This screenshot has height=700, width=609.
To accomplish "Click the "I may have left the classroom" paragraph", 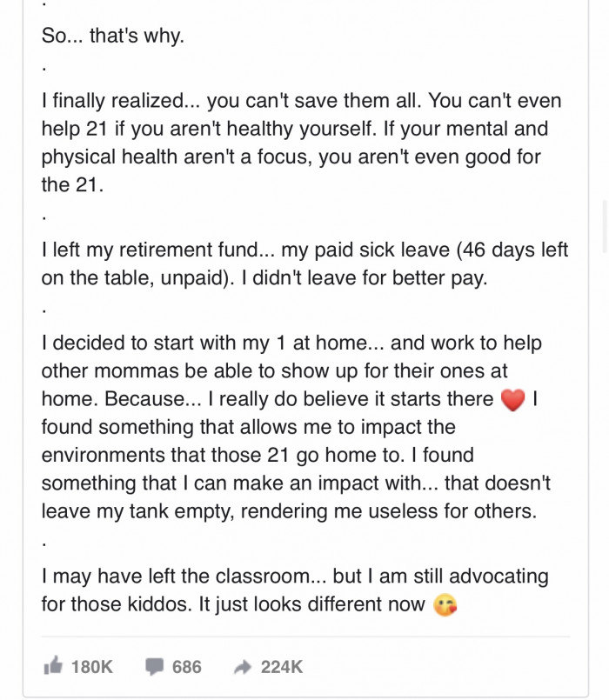I will (x=295, y=590).
